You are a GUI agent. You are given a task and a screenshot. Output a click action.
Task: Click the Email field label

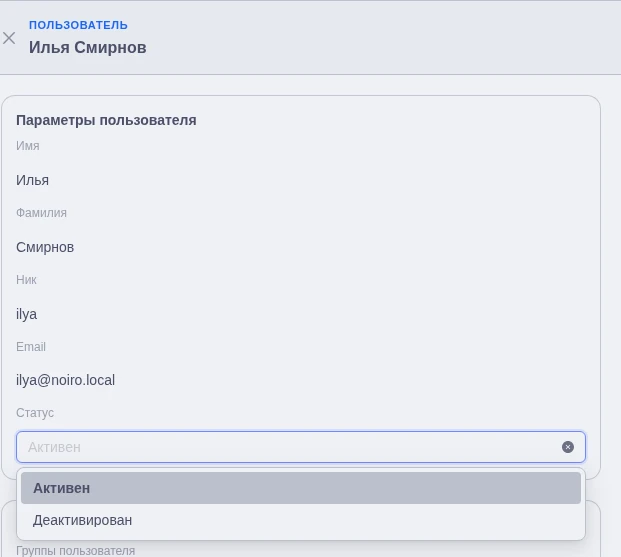click(x=31, y=347)
